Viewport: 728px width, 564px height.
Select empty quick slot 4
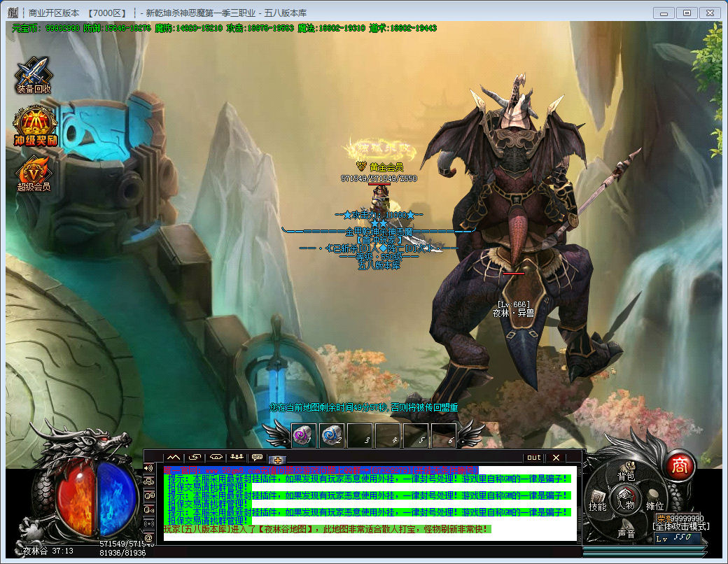coord(388,435)
